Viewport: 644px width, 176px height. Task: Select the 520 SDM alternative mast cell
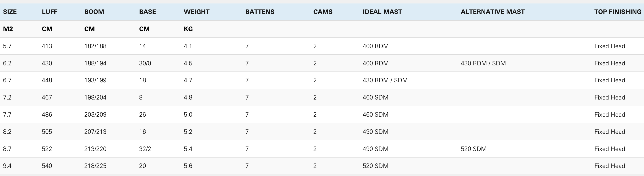(473, 149)
